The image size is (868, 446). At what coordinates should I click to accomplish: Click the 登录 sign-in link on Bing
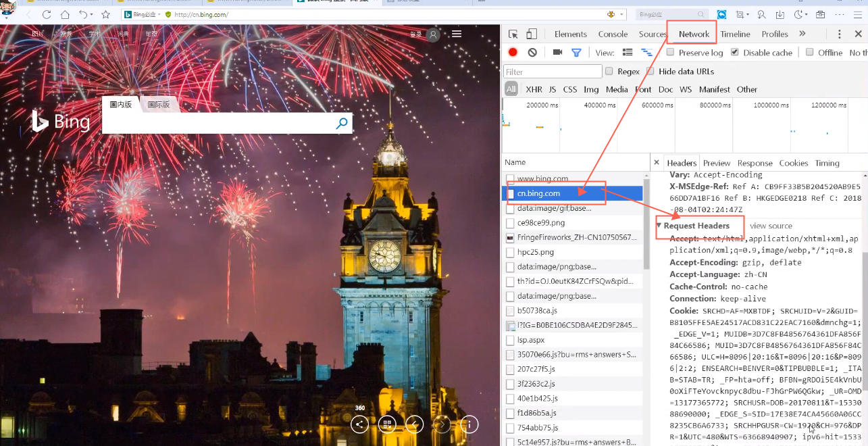(x=416, y=34)
